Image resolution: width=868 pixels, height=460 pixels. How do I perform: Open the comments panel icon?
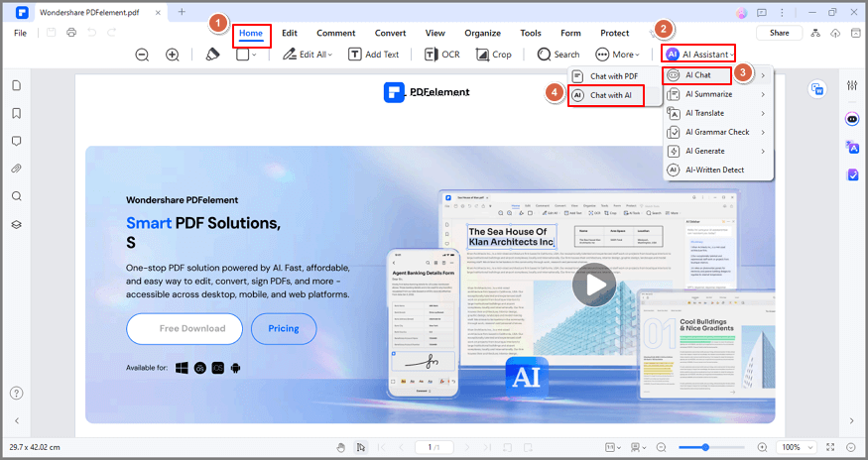pos(17,141)
